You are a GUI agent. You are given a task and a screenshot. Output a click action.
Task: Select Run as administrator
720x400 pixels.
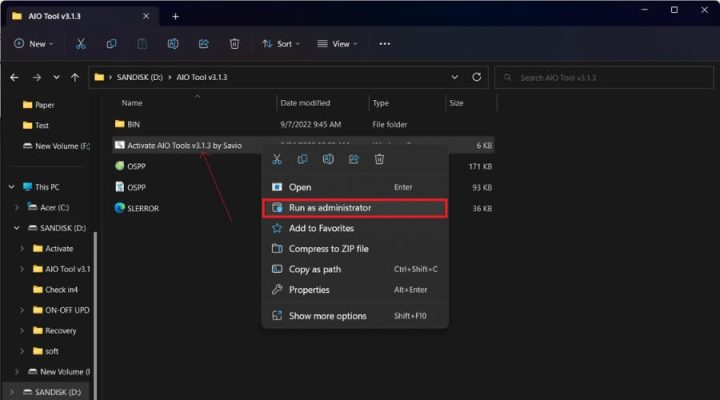tap(330, 208)
